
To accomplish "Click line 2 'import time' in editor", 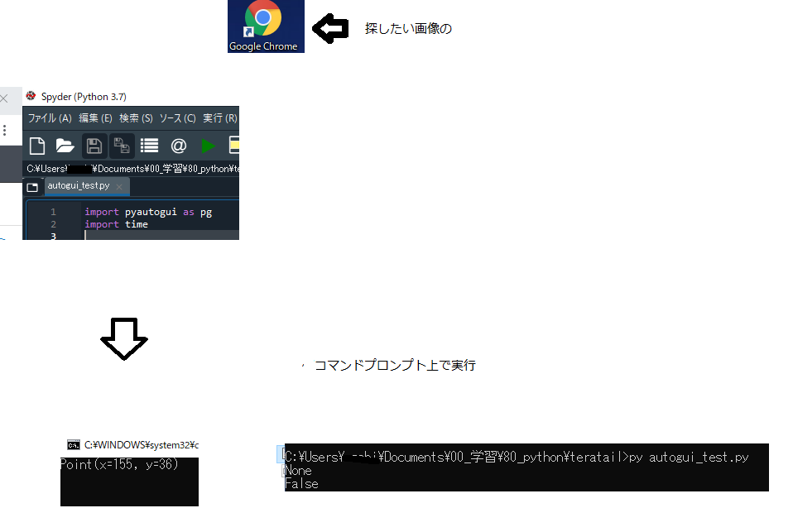I will pos(117,224).
